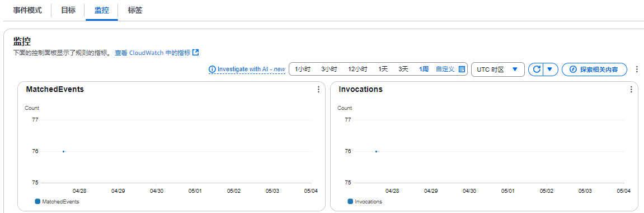
Task: Switch to the 目标 tab
Action: pyautogui.click(x=68, y=11)
